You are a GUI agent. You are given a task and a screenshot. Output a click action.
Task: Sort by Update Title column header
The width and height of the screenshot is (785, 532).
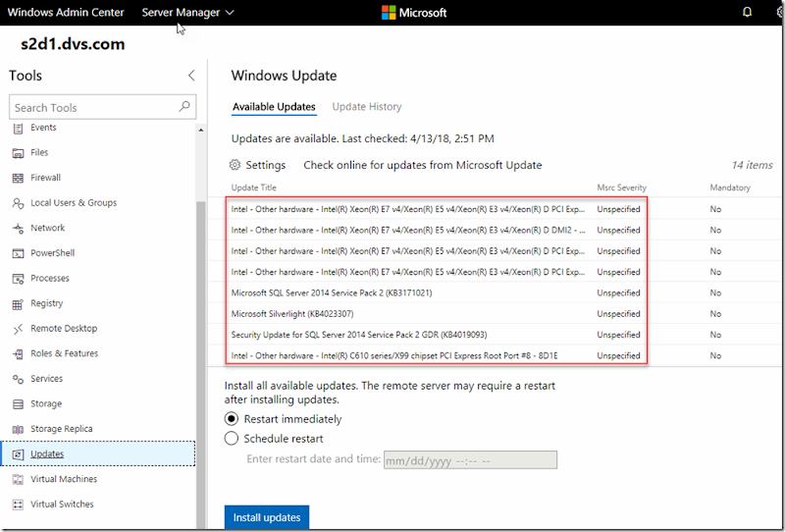pos(254,187)
